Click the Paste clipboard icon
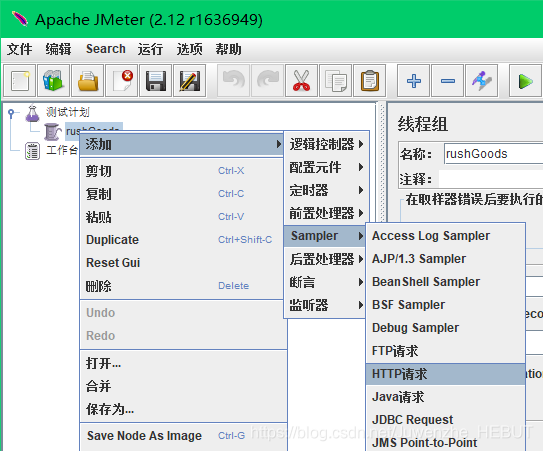Screen dimensions: 543x451 pos(370,81)
